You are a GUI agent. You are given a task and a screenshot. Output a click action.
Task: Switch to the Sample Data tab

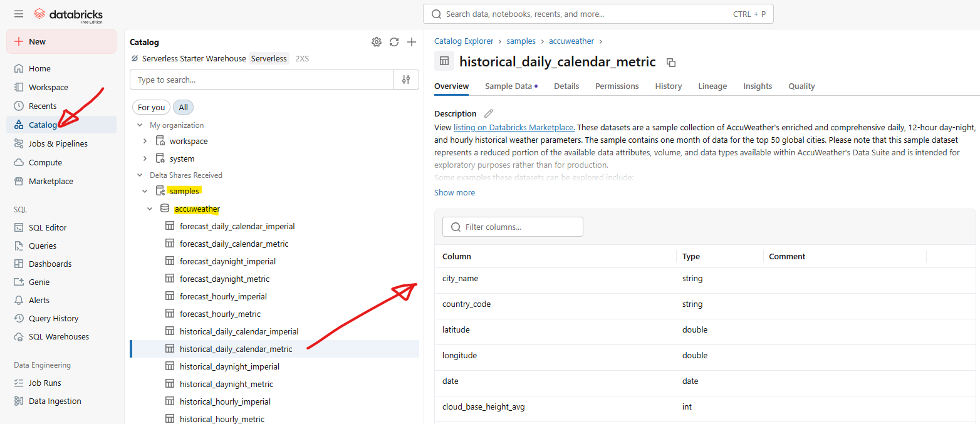coord(508,86)
